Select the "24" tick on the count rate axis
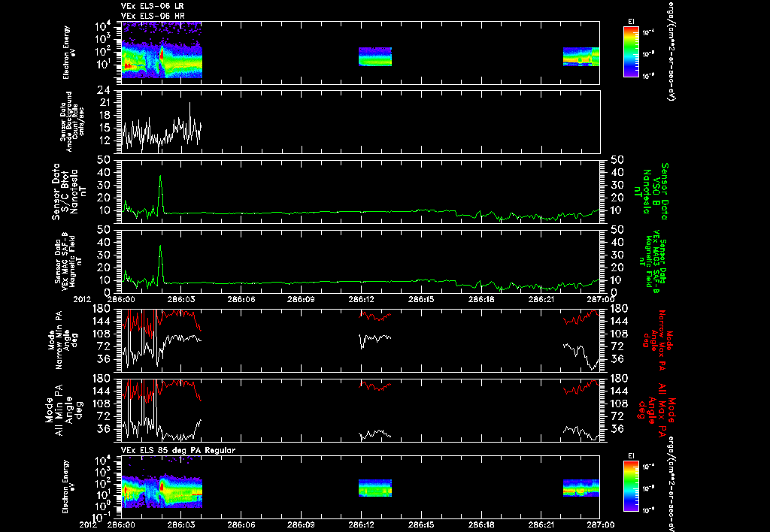The width and height of the screenshot is (770, 532). tap(104, 91)
